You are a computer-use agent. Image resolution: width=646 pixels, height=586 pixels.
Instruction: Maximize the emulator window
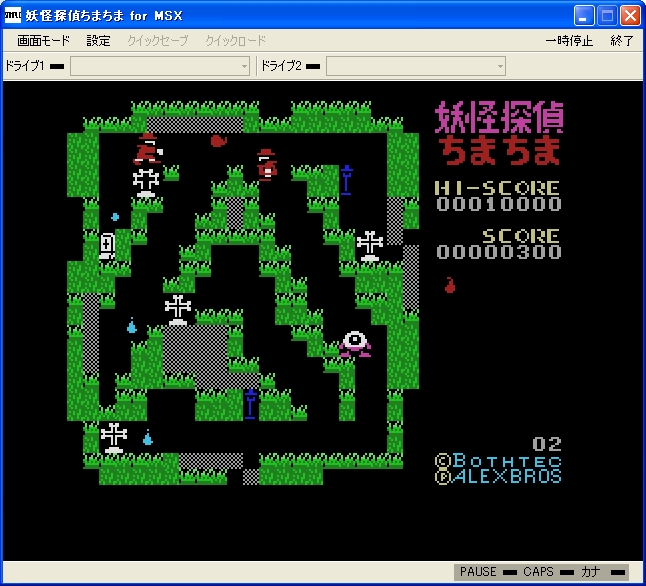pos(607,16)
